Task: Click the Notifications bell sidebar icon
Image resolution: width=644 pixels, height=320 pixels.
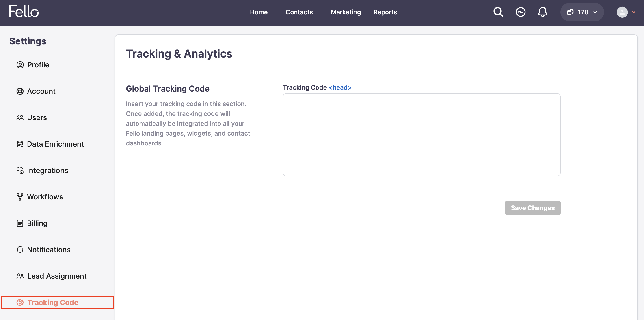Action: tap(20, 250)
